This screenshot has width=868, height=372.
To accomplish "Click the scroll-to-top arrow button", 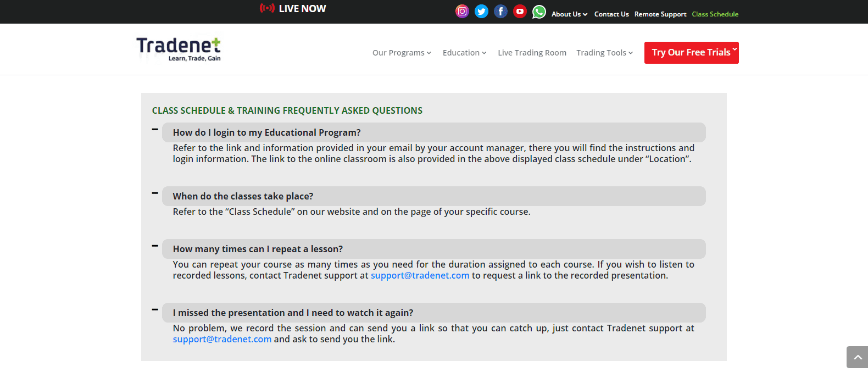I will (x=857, y=357).
